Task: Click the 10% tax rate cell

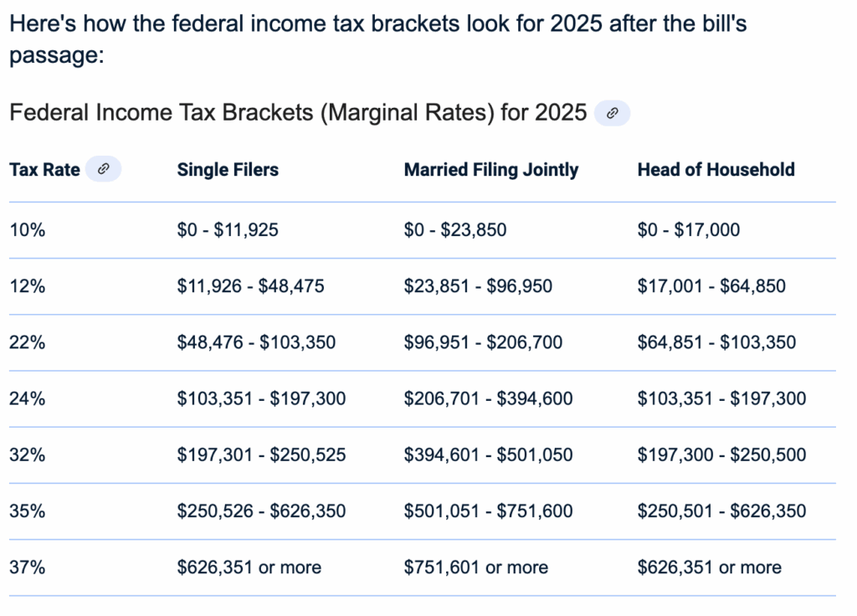Action: point(27,229)
